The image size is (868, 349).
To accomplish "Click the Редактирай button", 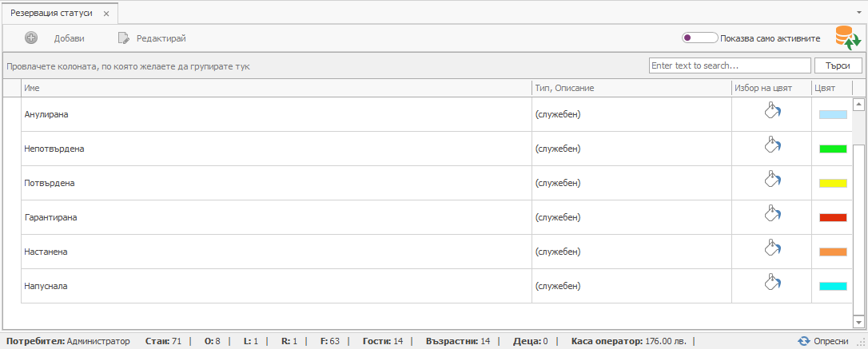I will coord(152,38).
